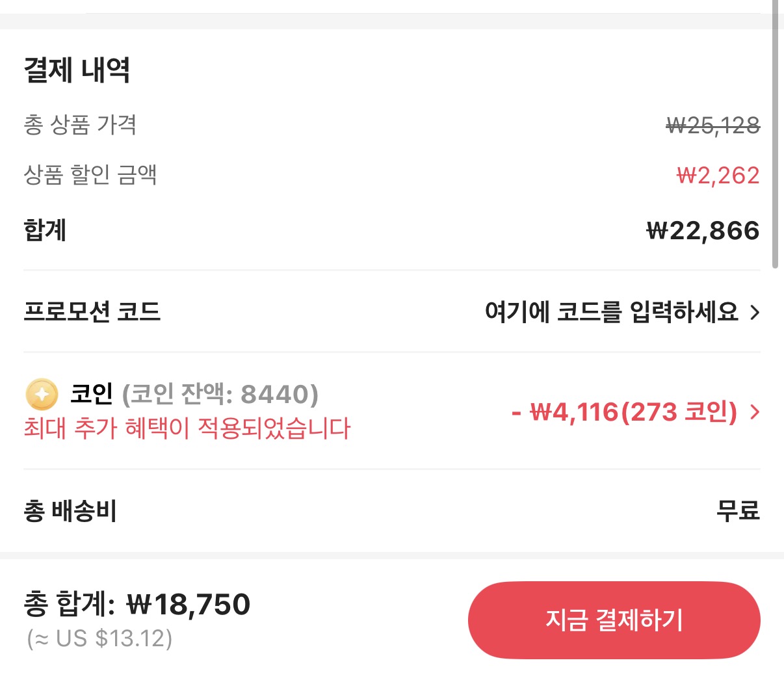Expand the 프로모션 코드 chevron
Screen dimensions: 784x695
(755, 313)
